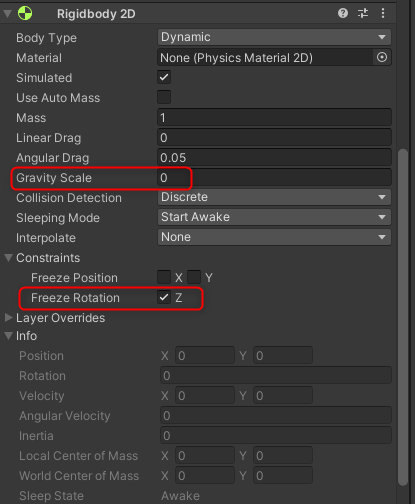The height and width of the screenshot is (504, 415).
Task: Toggle Freeze Rotation Z checkbox
Action: click(164, 297)
